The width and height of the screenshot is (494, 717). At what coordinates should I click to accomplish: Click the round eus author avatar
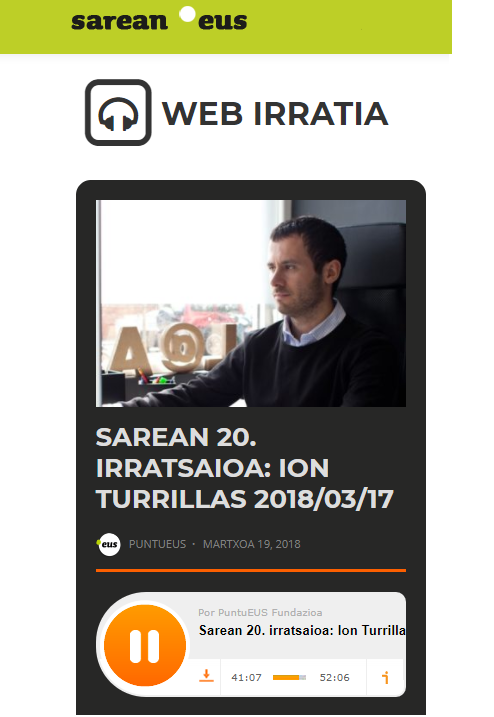[x=108, y=544]
